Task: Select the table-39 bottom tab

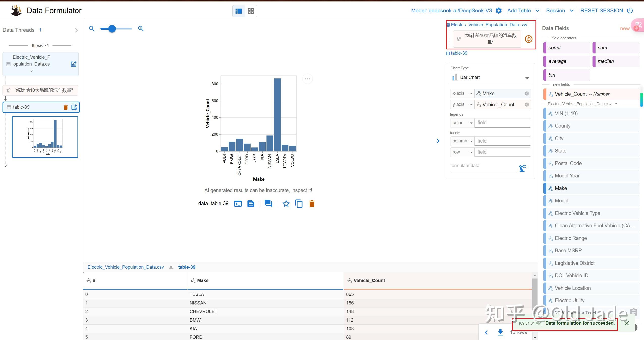Action: [186, 267]
